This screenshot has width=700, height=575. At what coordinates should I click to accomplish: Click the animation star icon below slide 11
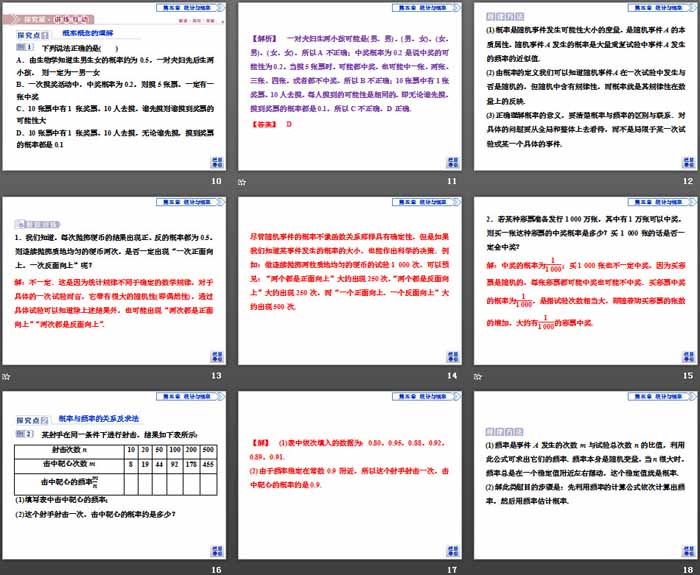[x=242, y=182]
